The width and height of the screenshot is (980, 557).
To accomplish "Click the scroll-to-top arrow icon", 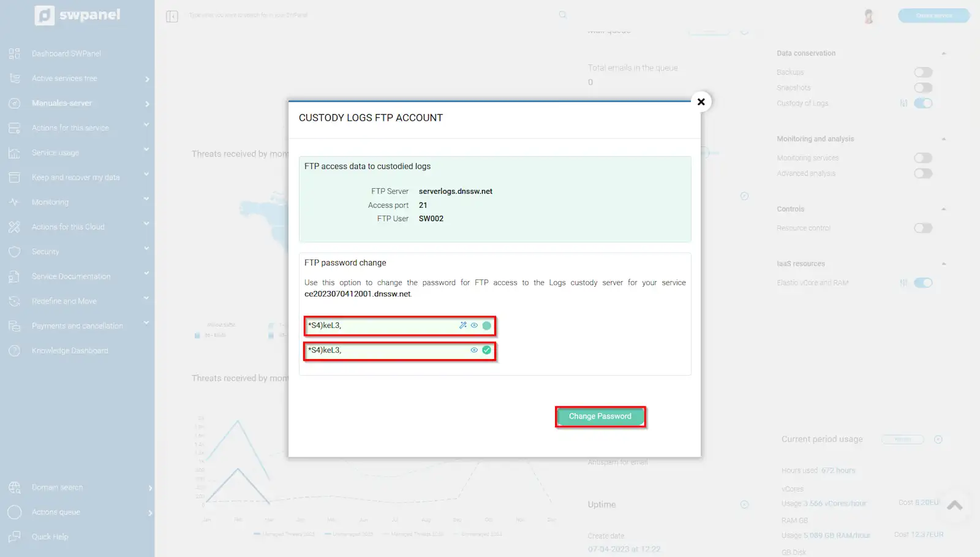I will 954,506.
